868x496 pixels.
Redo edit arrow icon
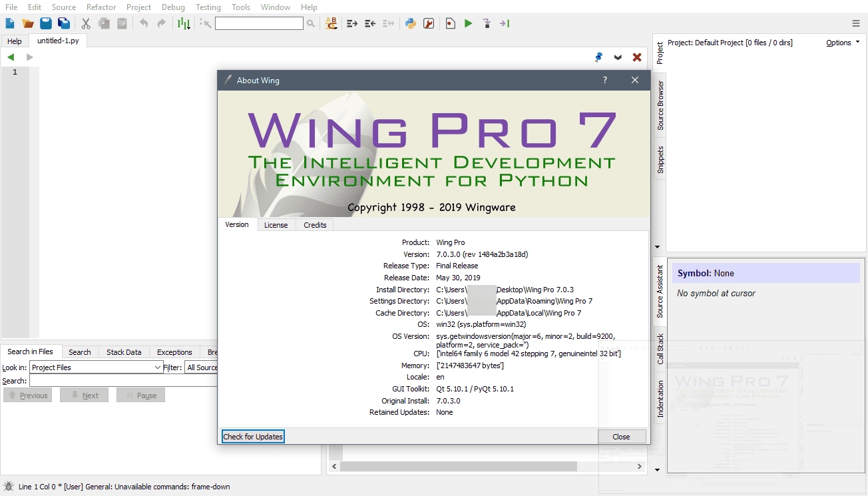point(161,23)
